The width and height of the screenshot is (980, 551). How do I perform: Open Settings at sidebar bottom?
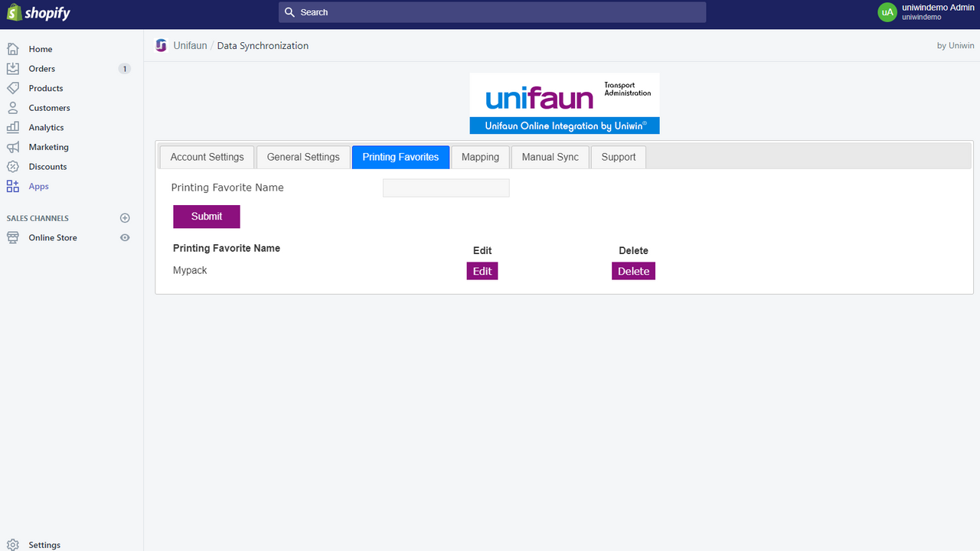pyautogui.click(x=44, y=545)
